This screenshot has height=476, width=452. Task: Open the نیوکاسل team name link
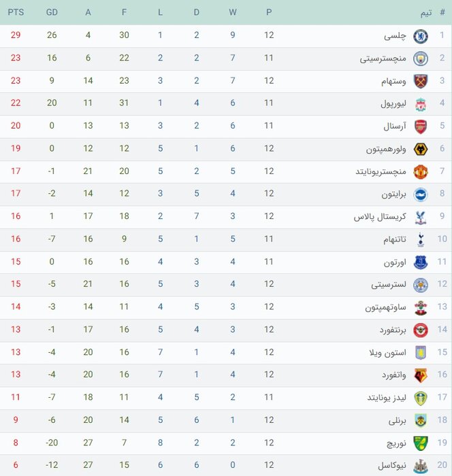tap(391, 464)
